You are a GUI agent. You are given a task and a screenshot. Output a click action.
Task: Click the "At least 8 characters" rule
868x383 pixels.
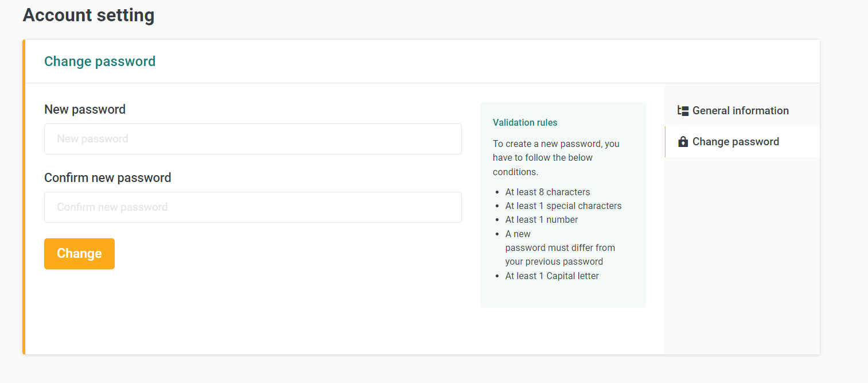point(547,192)
